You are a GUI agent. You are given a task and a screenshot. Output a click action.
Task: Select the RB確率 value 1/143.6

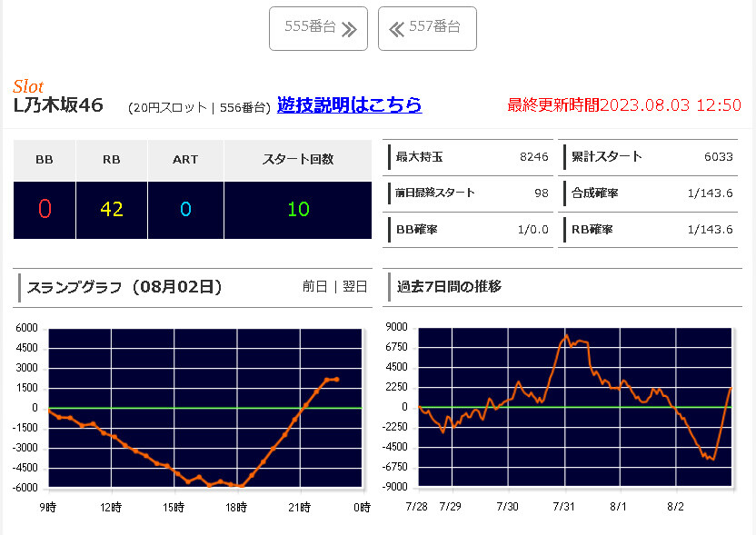coord(711,230)
